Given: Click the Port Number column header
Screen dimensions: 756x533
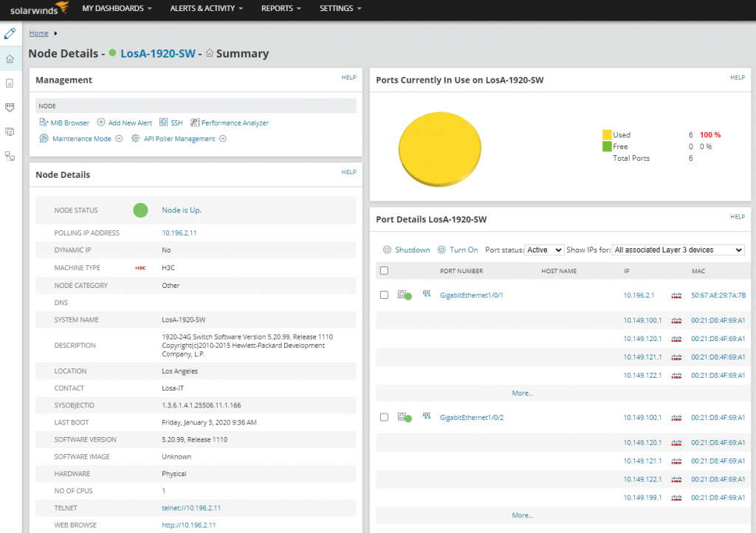Looking at the screenshot, I should (461, 272).
